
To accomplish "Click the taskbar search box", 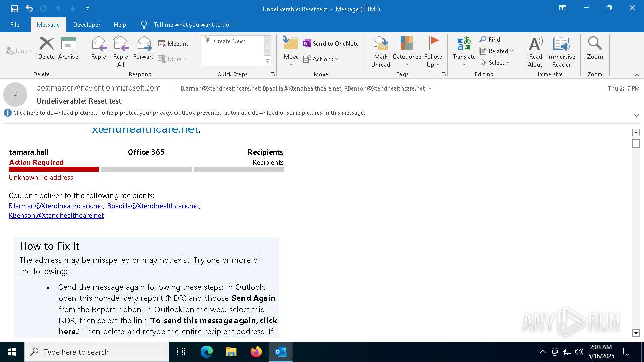I will pyautogui.click(x=97, y=352).
